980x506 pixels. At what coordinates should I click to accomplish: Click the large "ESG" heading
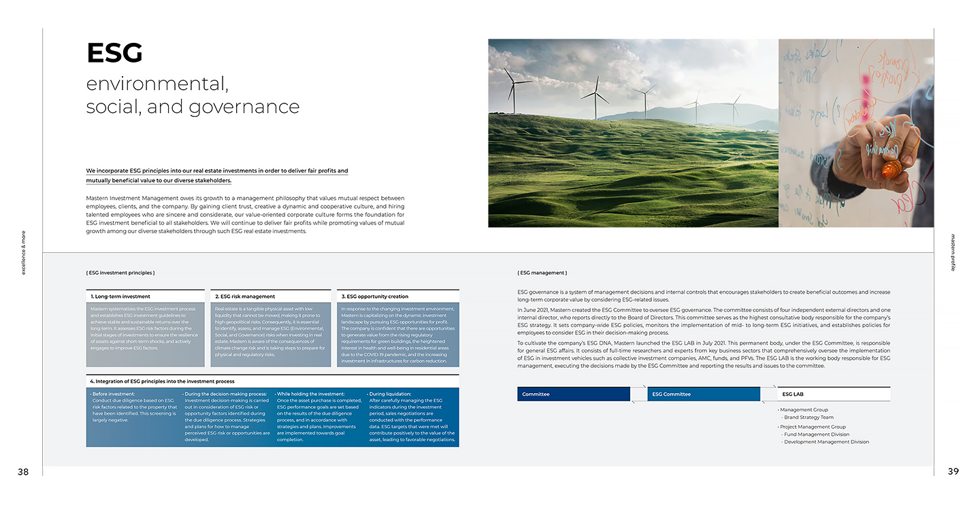click(114, 53)
